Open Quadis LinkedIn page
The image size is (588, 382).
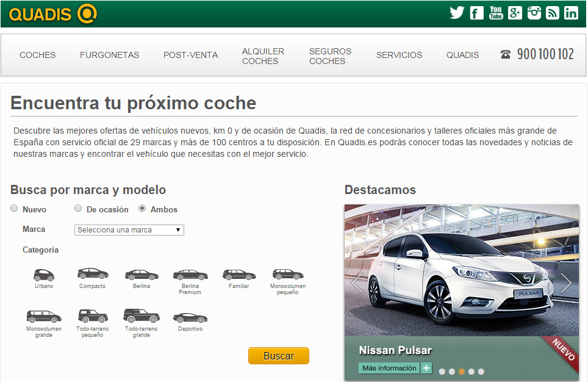coord(571,13)
